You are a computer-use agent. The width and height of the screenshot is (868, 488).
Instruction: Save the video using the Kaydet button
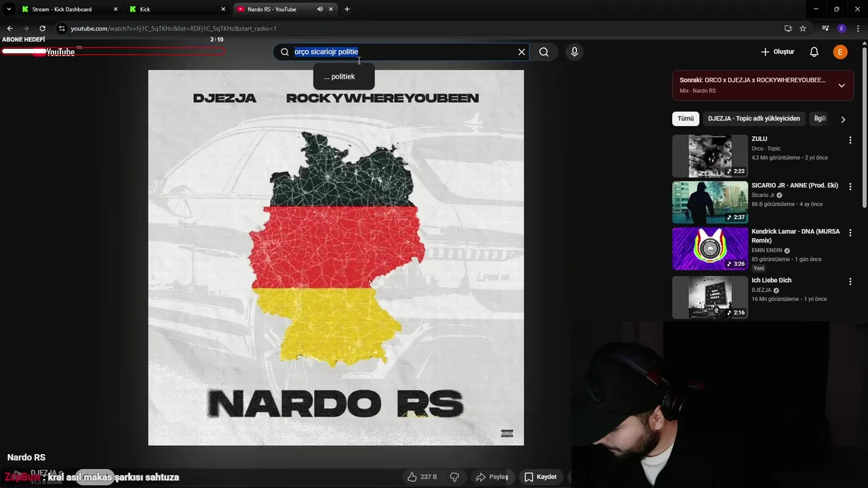coord(540,477)
